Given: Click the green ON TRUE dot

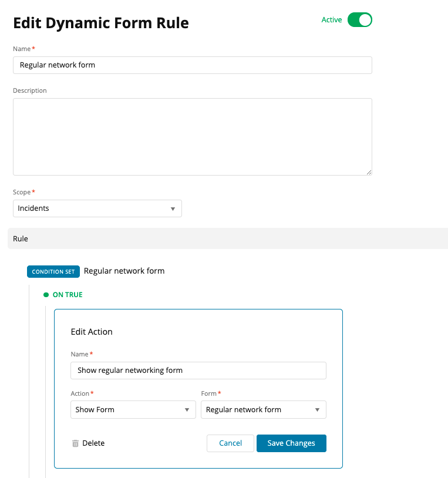Looking at the screenshot, I should [46, 295].
